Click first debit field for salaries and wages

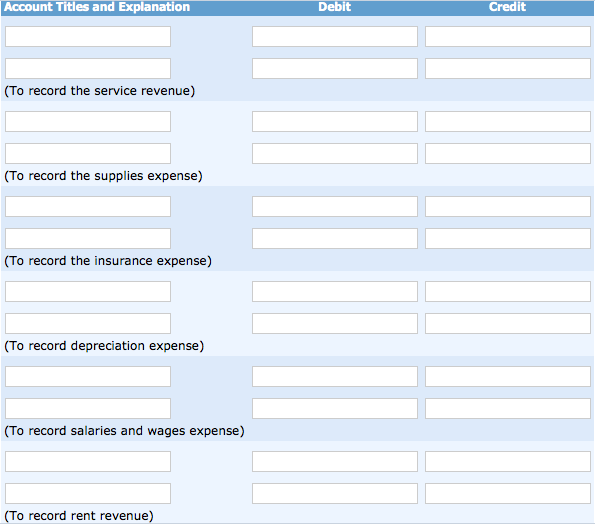[335, 376]
